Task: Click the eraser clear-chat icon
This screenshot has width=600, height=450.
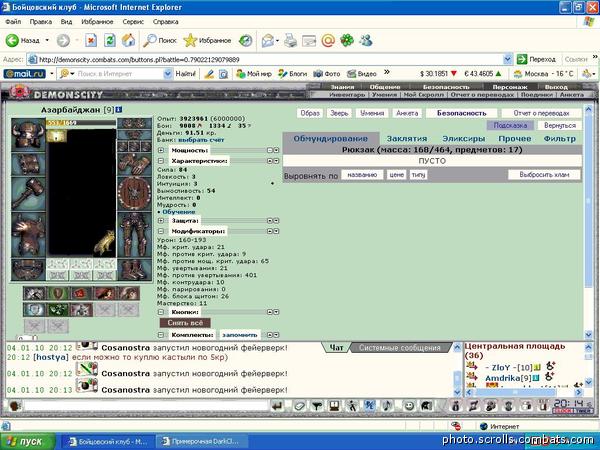Action: pyautogui.click(x=299, y=406)
